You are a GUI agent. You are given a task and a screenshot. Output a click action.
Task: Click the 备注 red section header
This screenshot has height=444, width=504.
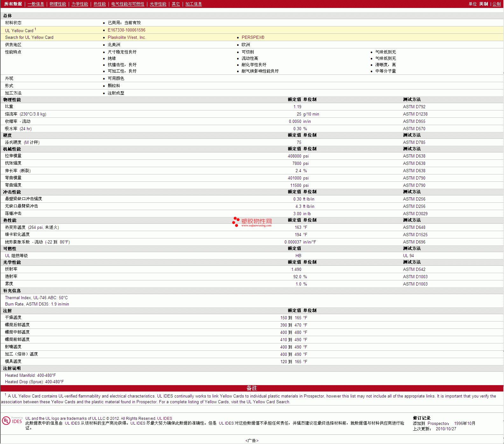click(x=252, y=388)
